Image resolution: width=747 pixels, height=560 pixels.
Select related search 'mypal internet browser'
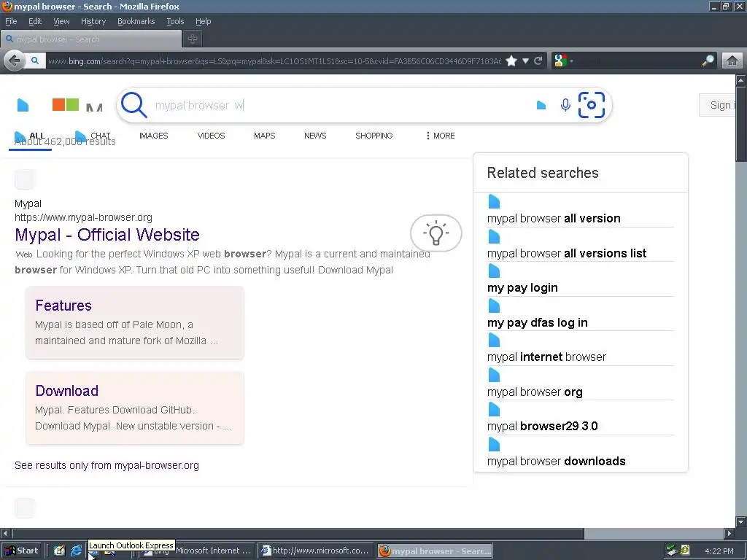coord(546,357)
